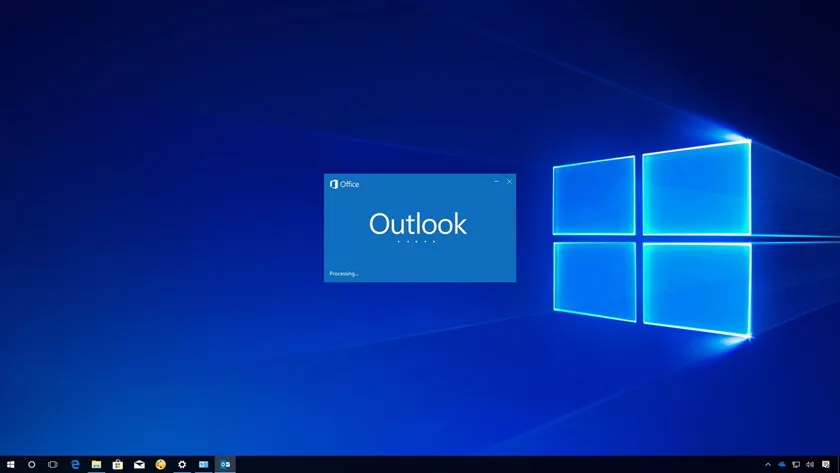Select the active Outlook taskbar icon
Viewport: 840px width, 473px height.
click(x=225, y=464)
